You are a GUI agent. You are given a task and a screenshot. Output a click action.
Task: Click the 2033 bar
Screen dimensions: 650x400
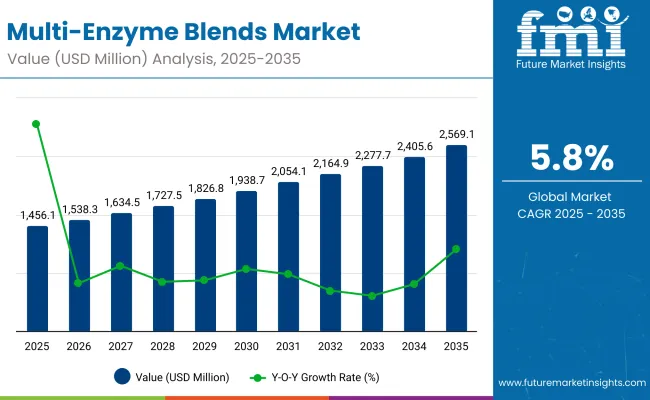point(372,249)
